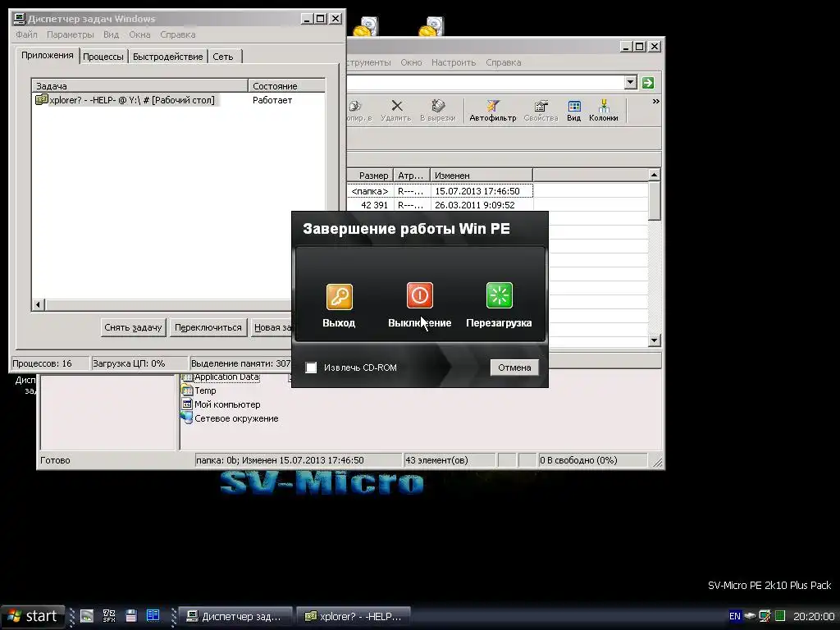840x630 pixels.
Task: Click the blue two-pane quick launch icon
Action: [153, 615]
